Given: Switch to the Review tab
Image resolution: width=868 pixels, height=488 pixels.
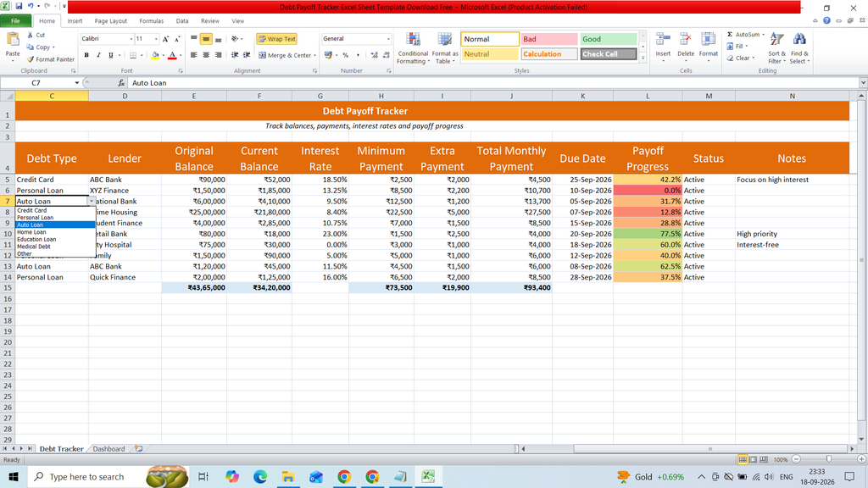Looking at the screenshot, I should tap(210, 21).
